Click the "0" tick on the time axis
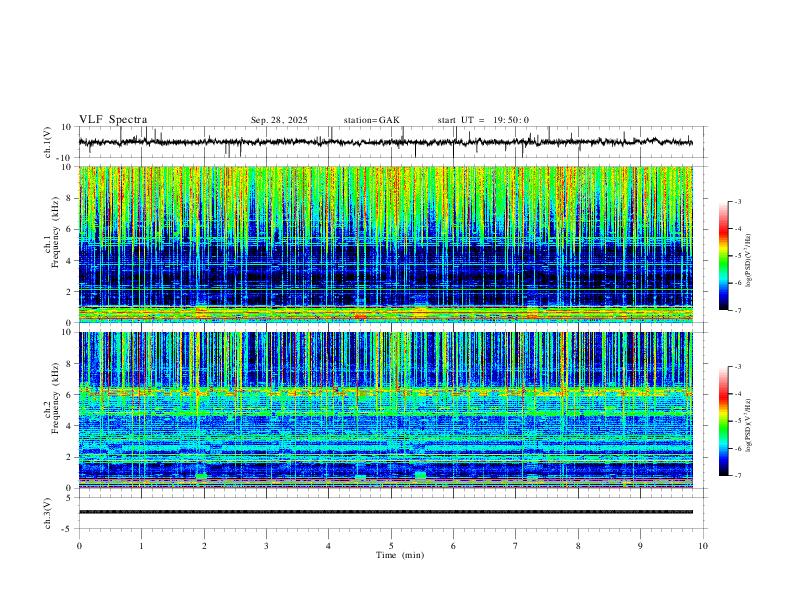The height and width of the screenshot is (612, 792). click(x=79, y=546)
